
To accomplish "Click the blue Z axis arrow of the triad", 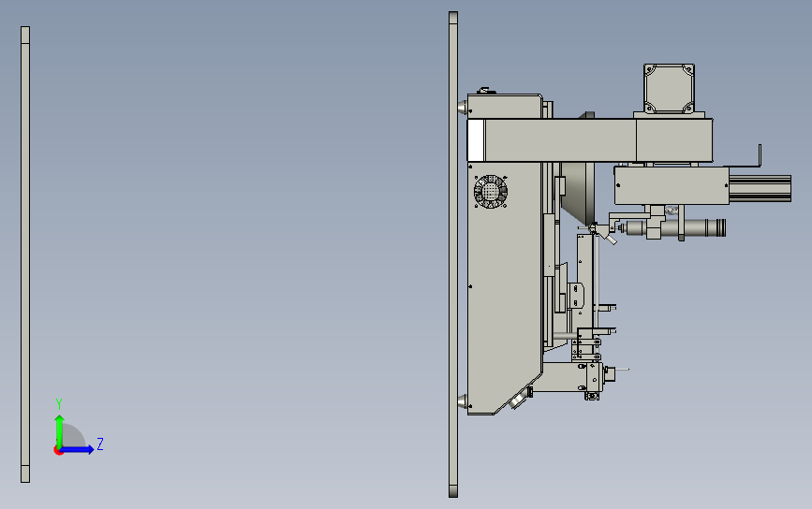I will [78, 449].
